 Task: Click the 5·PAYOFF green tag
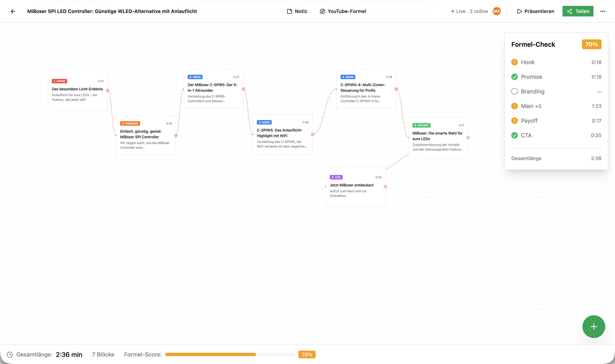[x=421, y=125]
